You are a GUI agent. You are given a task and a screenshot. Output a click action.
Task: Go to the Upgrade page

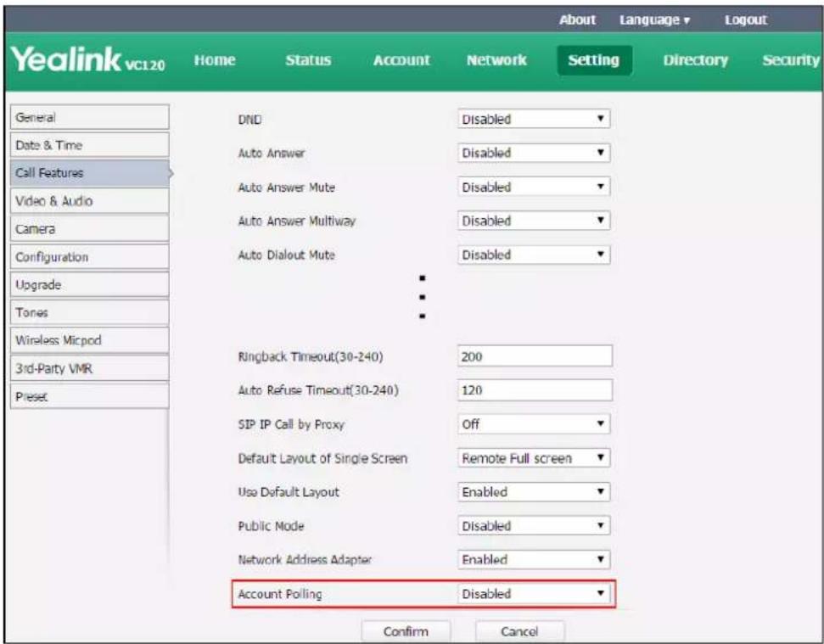pyautogui.click(x=89, y=285)
